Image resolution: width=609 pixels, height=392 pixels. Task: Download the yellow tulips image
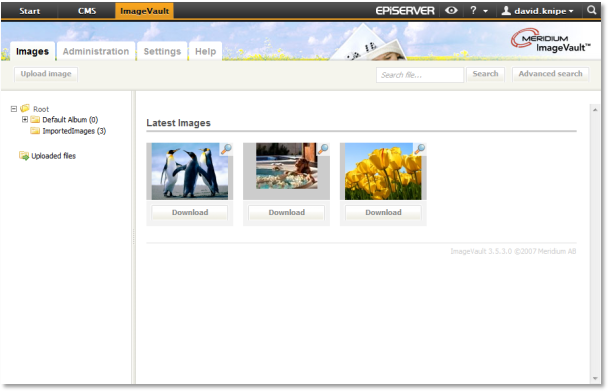pos(383,213)
